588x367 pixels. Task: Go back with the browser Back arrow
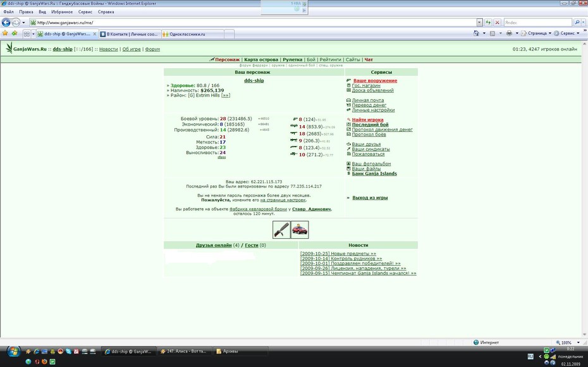pyautogui.click(x=6, y=23)
